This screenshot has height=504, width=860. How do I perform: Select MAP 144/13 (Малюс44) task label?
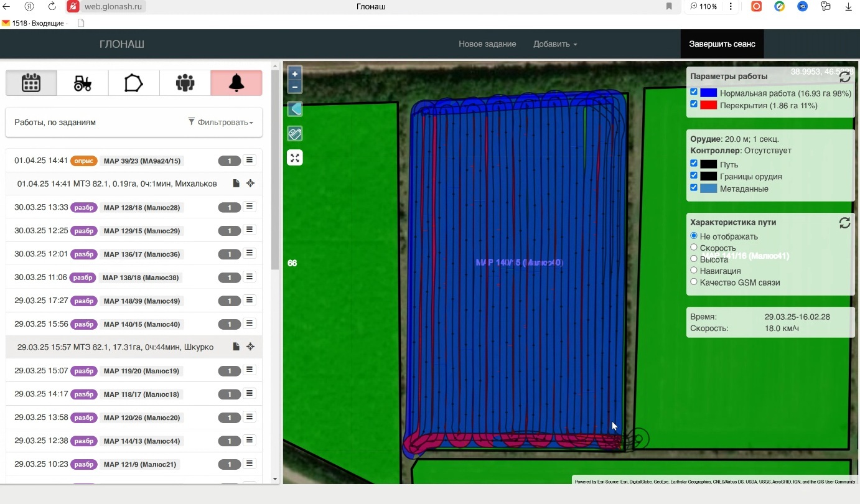tap(142, 441)
